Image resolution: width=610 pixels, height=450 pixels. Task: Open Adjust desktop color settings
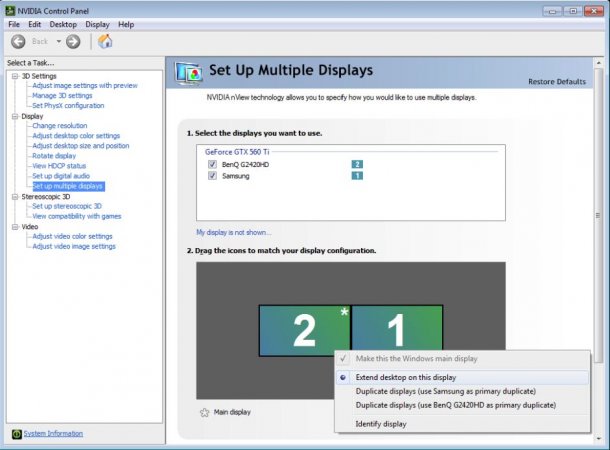coord(76,136)
